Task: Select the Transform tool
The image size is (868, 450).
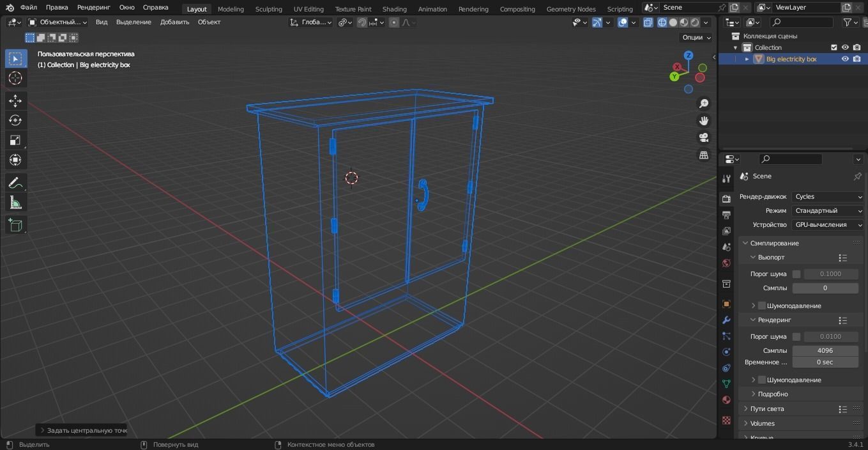Action: coord(16,160)
